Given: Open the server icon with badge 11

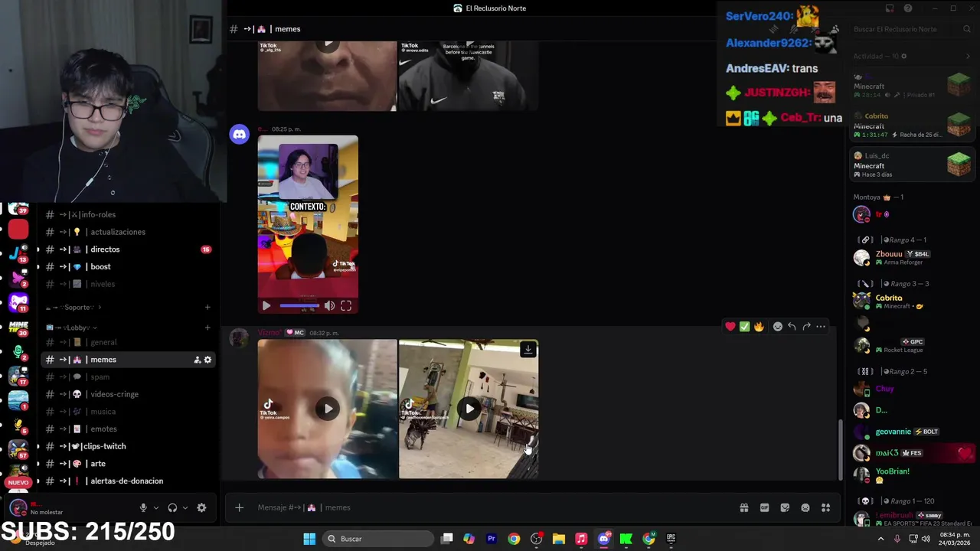Looking at the screenshot, I should [18, 302].
